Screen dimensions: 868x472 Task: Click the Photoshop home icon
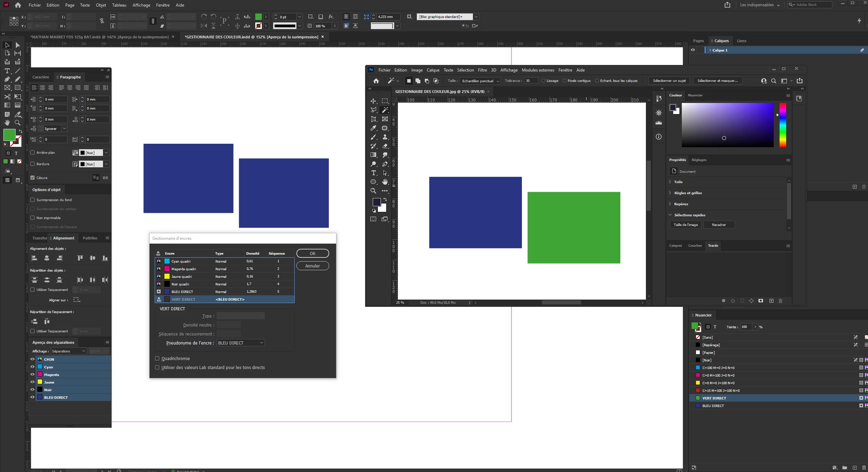[376, 81]
